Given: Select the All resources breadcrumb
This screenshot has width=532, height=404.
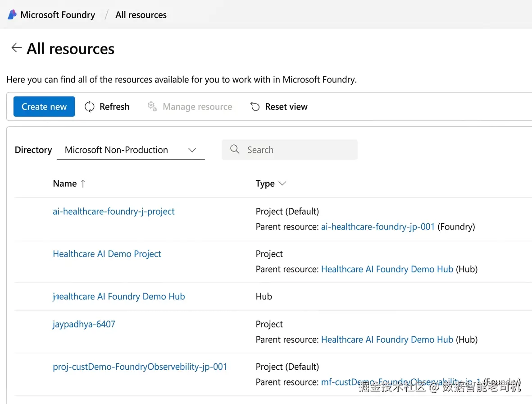Looking at the screenshot, I should click(x=141, y=15).
